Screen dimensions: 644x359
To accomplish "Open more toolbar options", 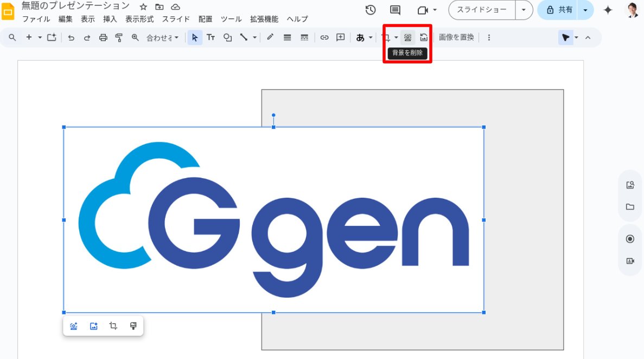I will click(x=489, y=37).
